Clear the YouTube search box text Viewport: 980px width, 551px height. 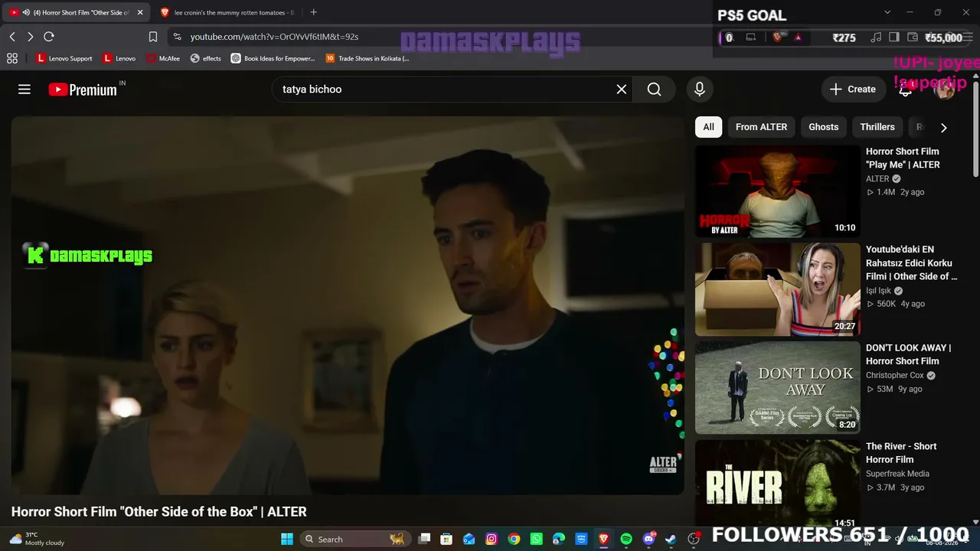622,90
